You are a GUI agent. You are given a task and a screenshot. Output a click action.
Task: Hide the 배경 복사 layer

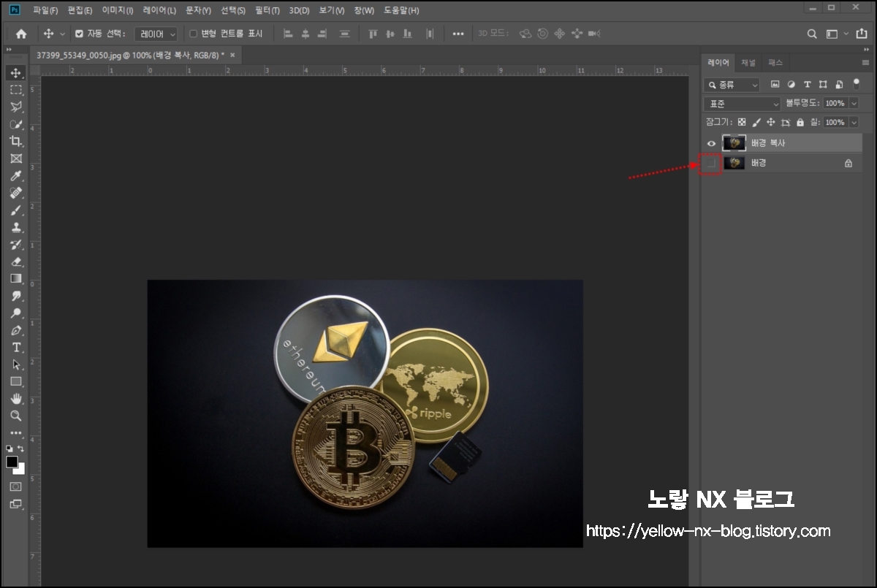point(711,143)
